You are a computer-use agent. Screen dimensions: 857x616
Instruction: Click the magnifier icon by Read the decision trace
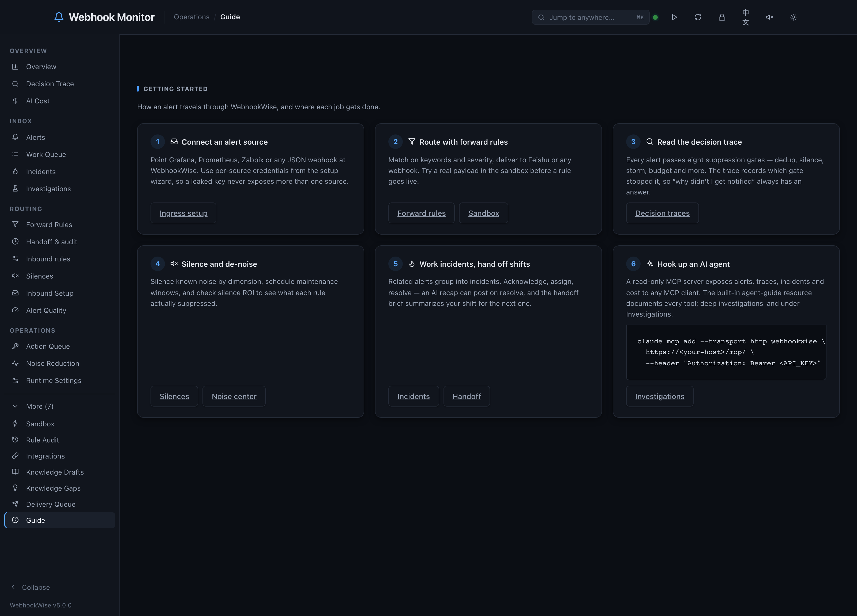(649, 141)
